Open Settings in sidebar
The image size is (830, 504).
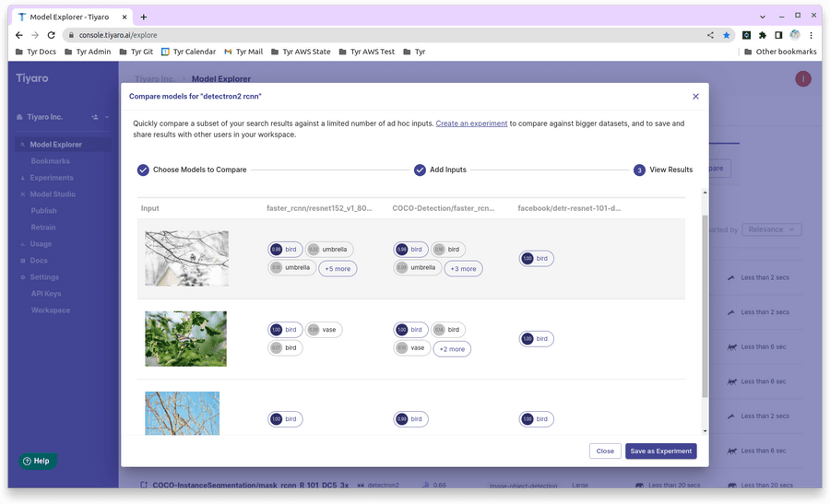pyautogui.click(x=44, y=277)
